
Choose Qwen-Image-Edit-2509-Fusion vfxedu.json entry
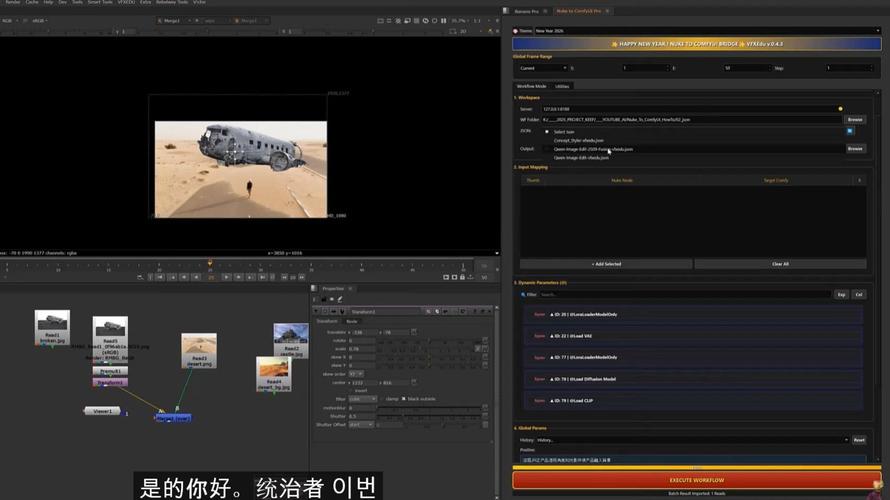click(x=593, y=149)
